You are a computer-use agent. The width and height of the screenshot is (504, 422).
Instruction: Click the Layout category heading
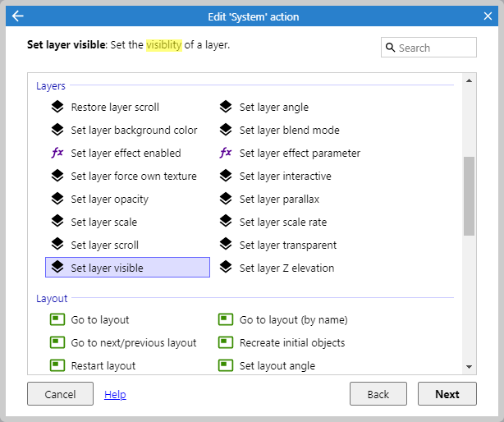click(52, 299)
